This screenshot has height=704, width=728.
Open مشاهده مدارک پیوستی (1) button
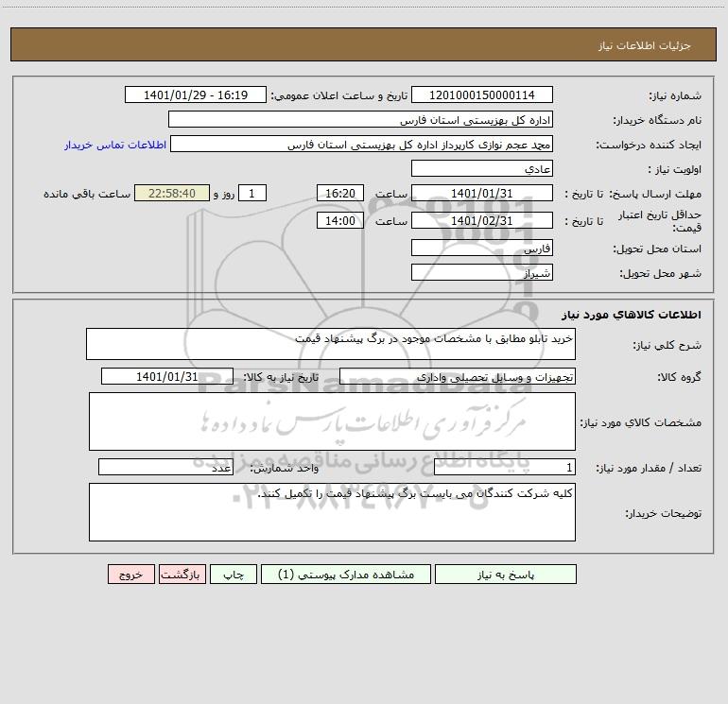346,574
